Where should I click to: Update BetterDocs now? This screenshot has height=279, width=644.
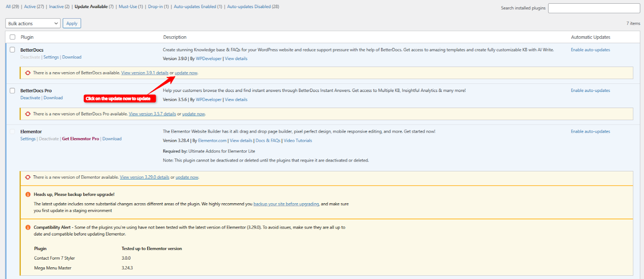(186, 73)
